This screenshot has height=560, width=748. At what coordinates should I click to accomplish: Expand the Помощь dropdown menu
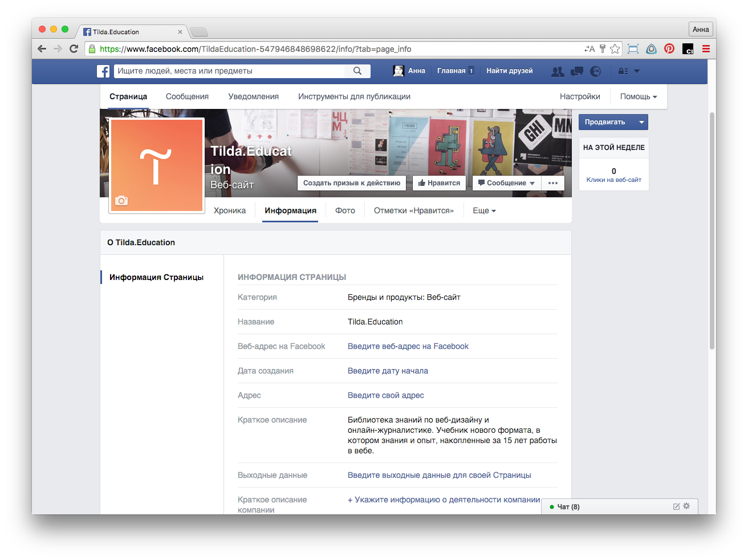click(x=639, y=97)
